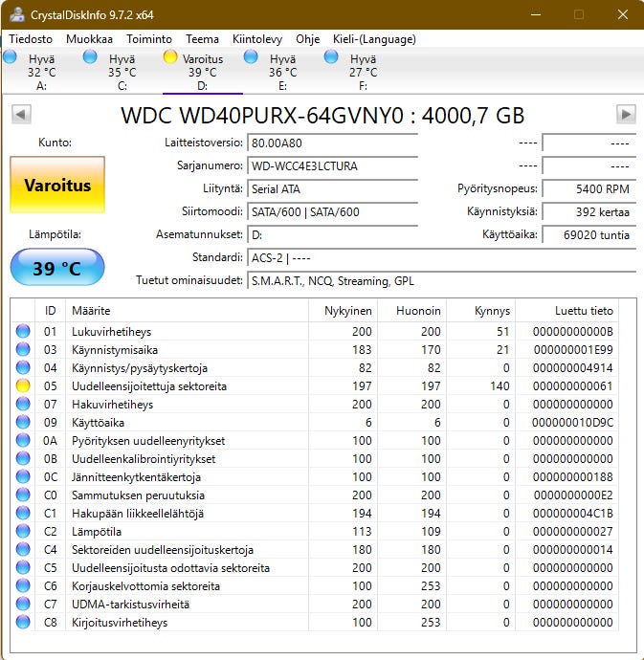This screenshot has height=660, width=644.
Task: Click the Nykyinen column header
Action: click(x=344, y=311)
